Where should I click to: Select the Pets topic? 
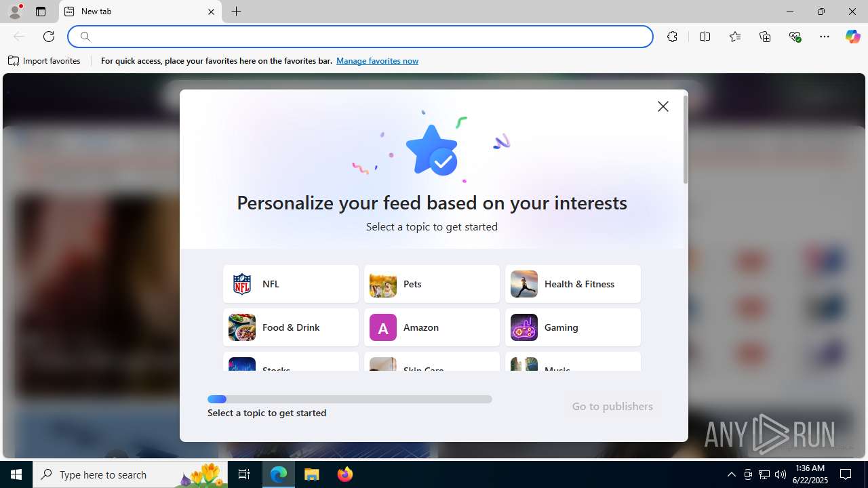[x=432, y=284]
